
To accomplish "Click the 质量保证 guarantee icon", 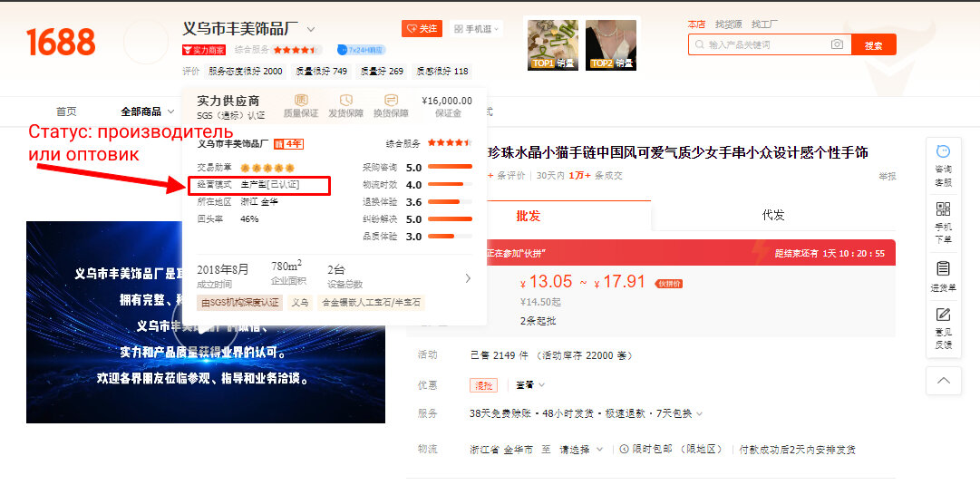I will click(x=301, y=100).
